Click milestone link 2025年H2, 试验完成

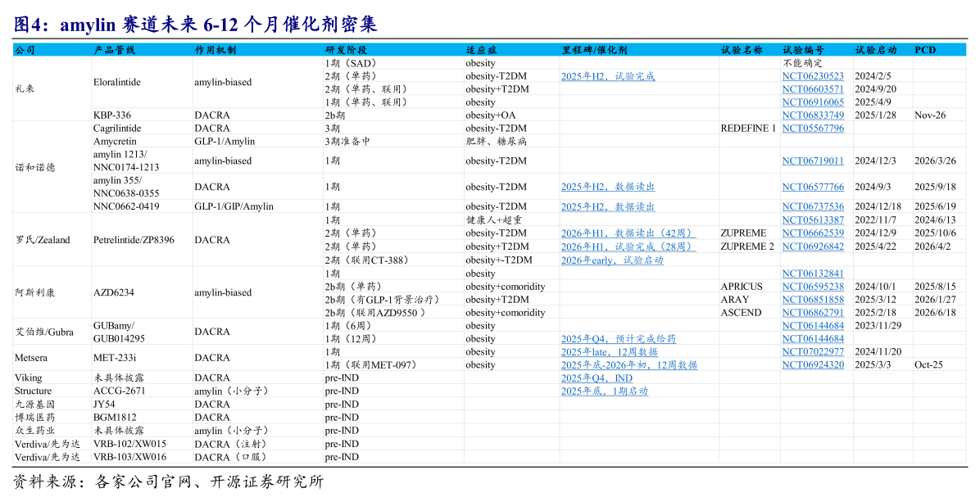(x=607, y=76)
